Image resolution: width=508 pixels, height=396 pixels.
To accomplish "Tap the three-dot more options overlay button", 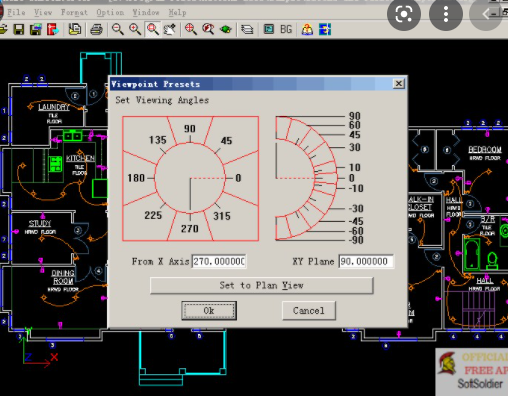I will [x=446, y=14].
